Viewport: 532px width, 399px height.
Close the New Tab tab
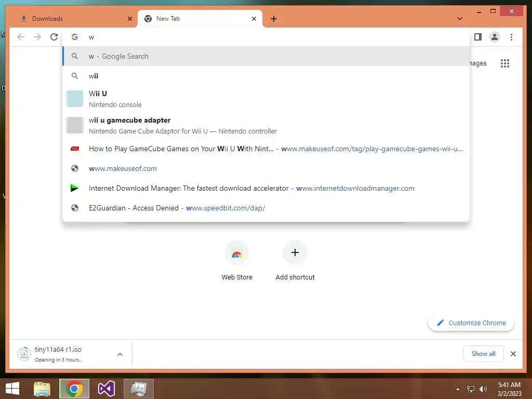coord(254,19)
